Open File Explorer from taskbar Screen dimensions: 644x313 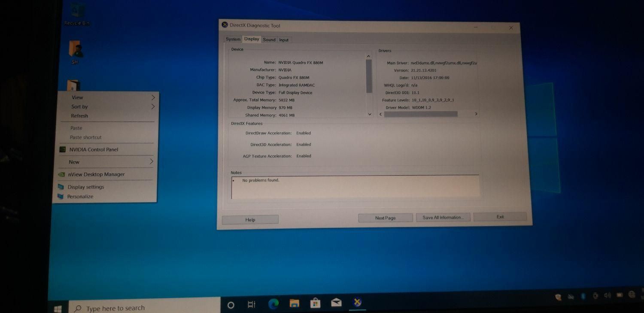295,304
